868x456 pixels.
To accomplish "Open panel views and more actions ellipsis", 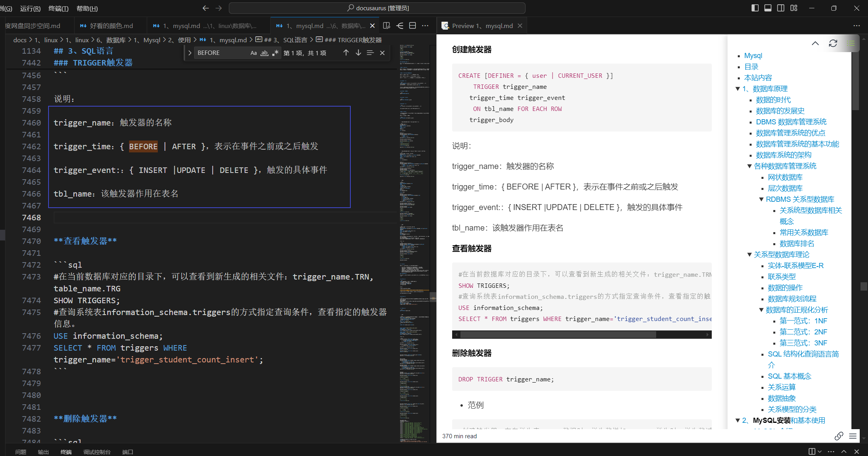I will pos(831,451).
